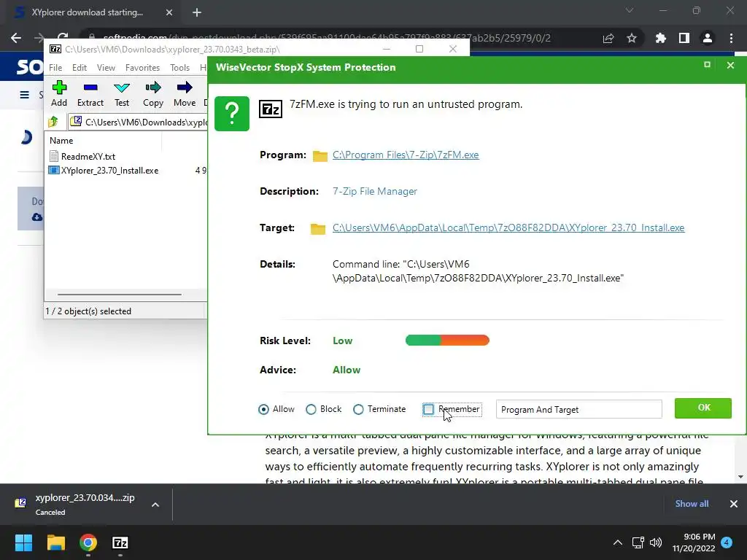Show hidden system tray icons
The height and width of the screenshot is (560, 747).
coord(617,542)
